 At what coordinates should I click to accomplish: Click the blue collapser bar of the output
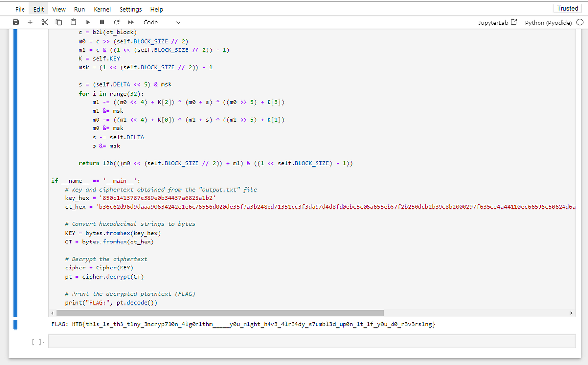point(15,324)
